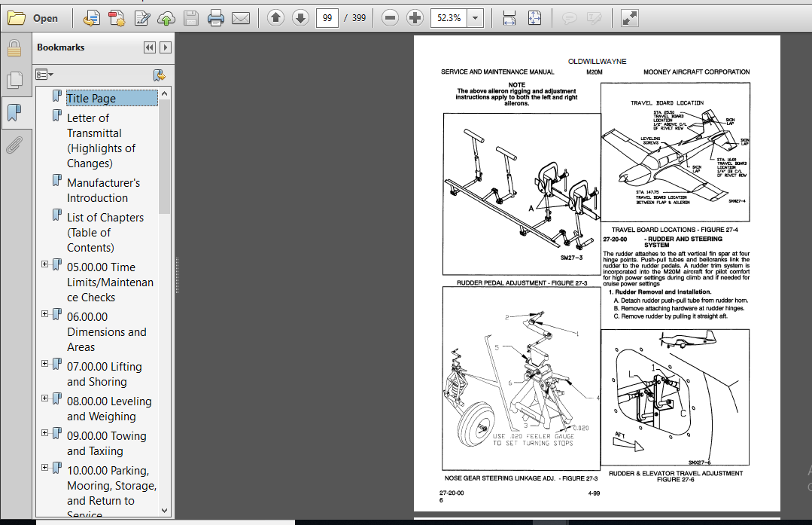Open the zoom level dropdown arrow
This screenshot has width=812, height=525.
click(475, 18)
